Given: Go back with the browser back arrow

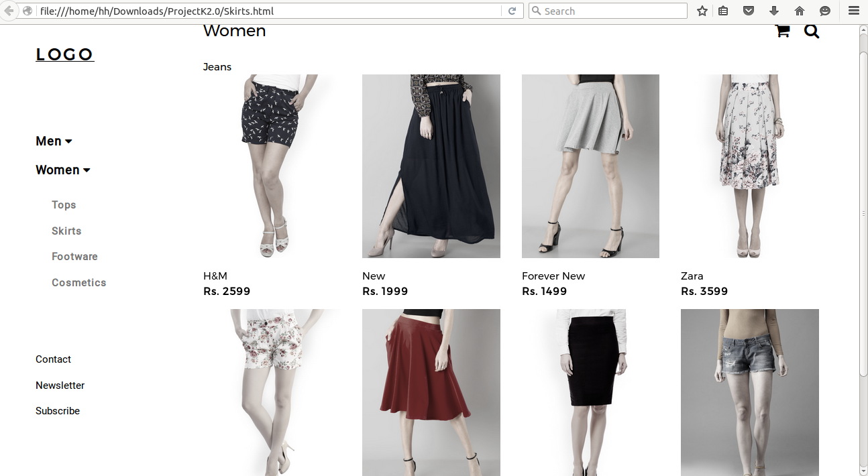Looking at the screenshot, I should pyautogui.click(x=9, y=11).
